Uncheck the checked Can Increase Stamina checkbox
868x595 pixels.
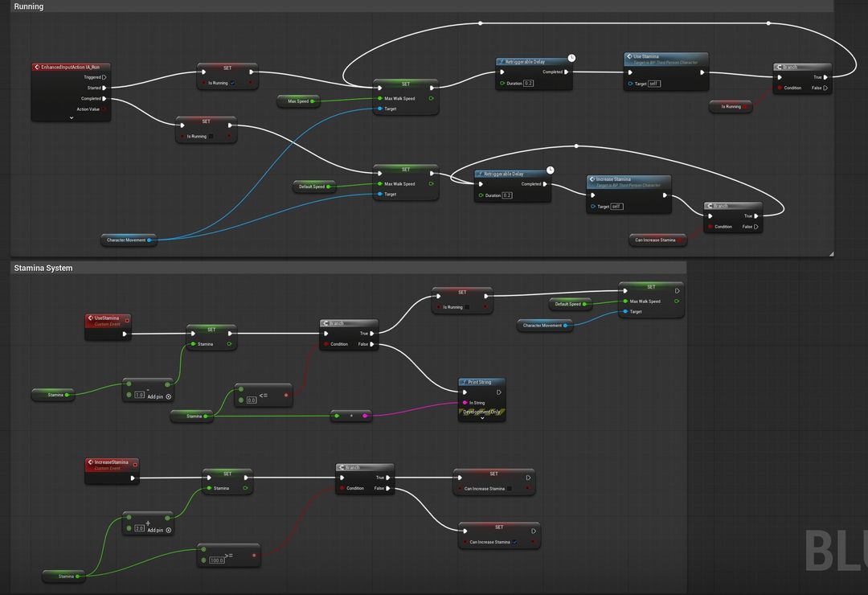pyautogui.click(x=514, y=542)
